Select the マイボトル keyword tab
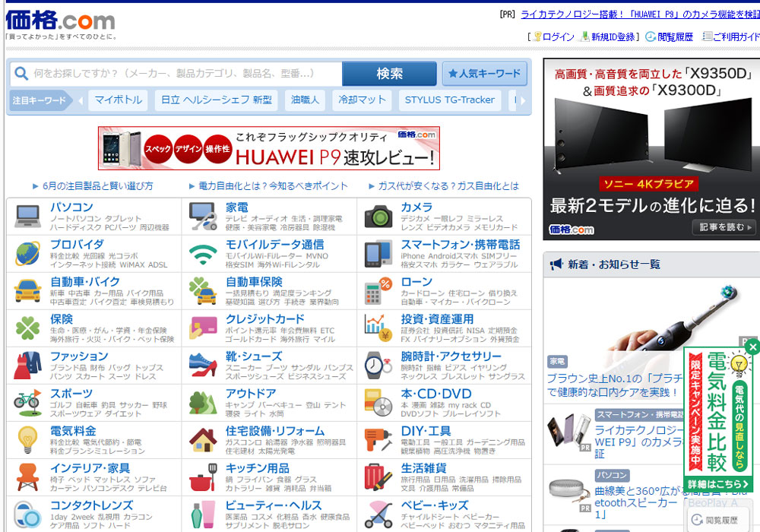The width and height of the screenshot is (760, 532). click(119, 100)
